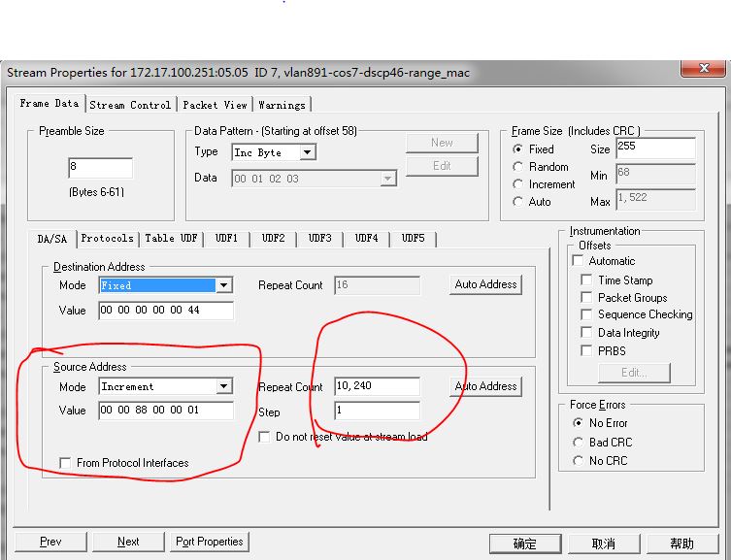731x560 pixels.
Task: Click the Source Address Step field
Action: point(378,411)
